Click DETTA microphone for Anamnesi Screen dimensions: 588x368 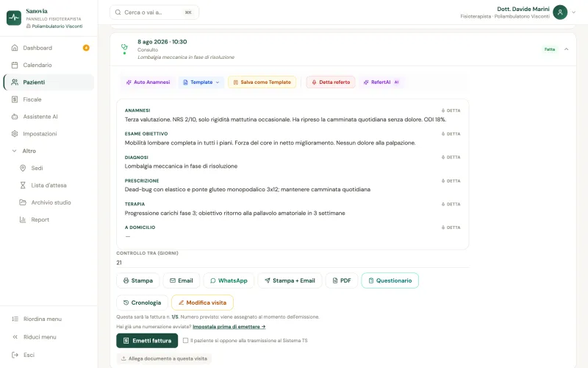click(x=451, y=110)
